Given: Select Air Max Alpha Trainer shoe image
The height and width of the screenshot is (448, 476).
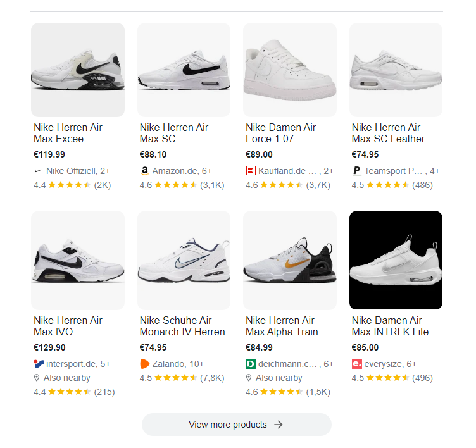Looking at the screenshot, I should point(290,261).
